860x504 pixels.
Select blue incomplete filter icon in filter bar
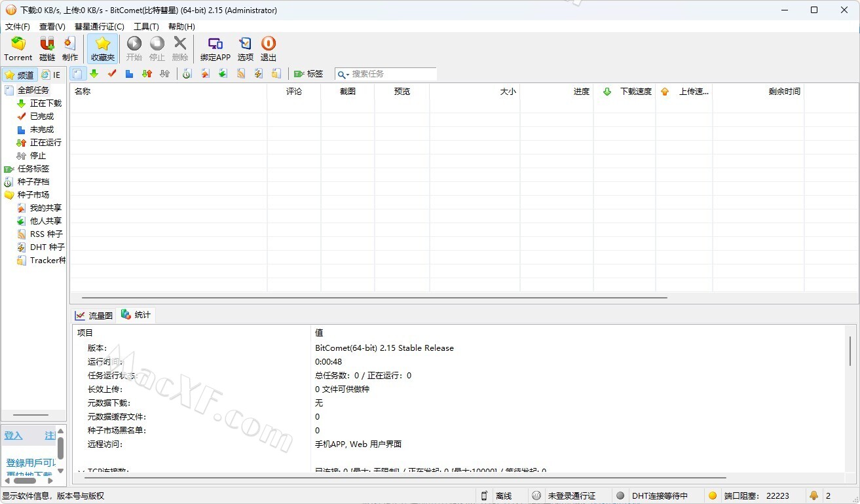coord(130,74)
